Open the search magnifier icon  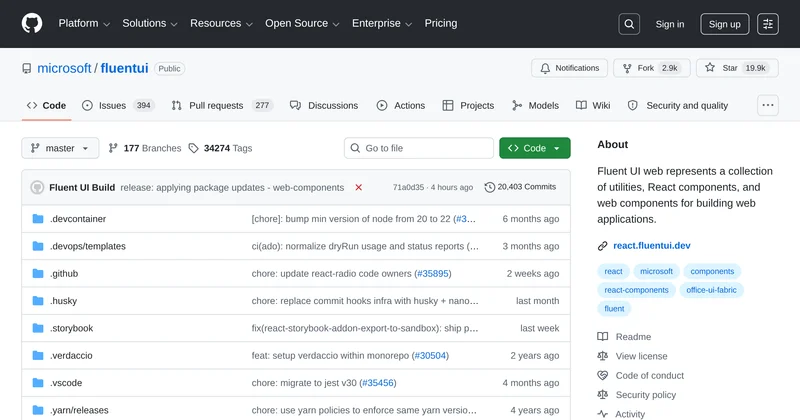(x=628, y=24)
